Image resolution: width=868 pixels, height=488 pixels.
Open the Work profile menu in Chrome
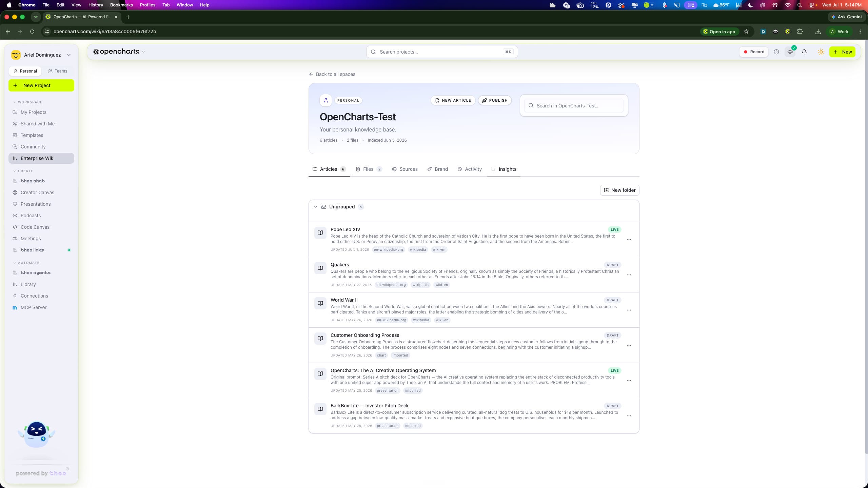pos(839,32)
